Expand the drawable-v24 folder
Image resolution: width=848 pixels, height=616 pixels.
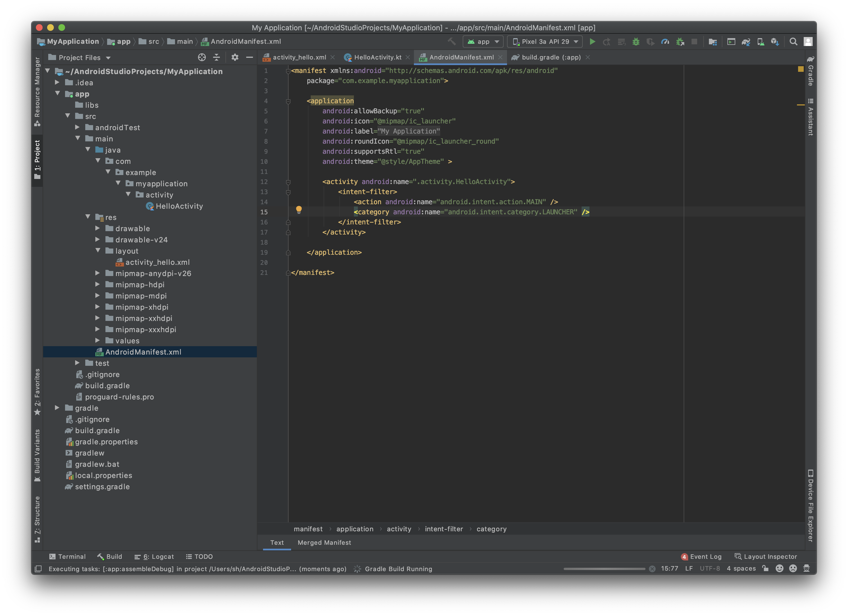click(x=98, y=239)
